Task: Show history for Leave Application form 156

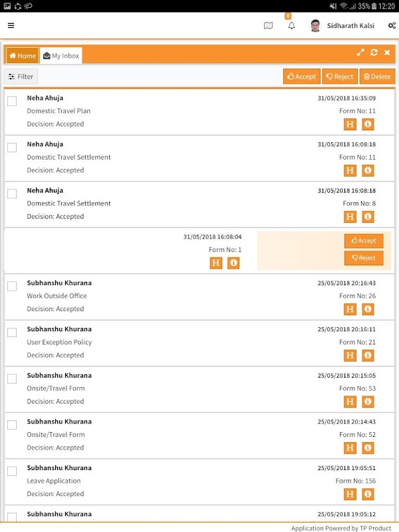Action: click(350, 494)
